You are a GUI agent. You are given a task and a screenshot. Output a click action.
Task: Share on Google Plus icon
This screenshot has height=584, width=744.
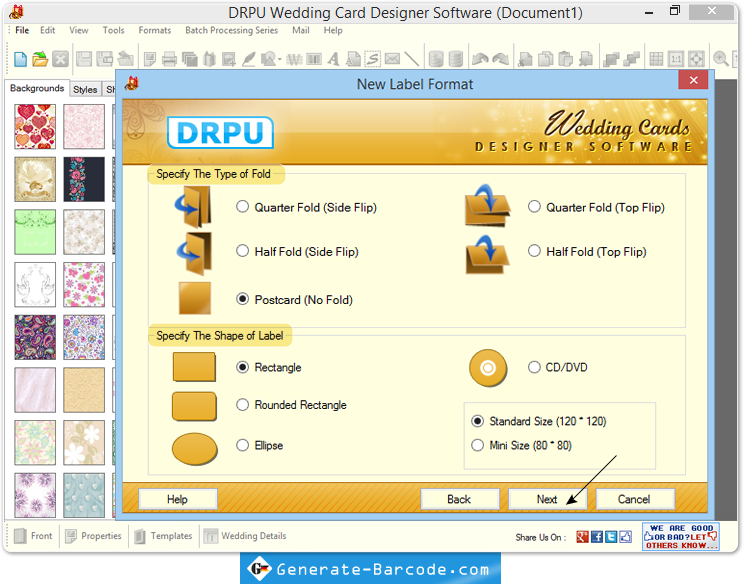pyautogui.click(x=582, y=537)
